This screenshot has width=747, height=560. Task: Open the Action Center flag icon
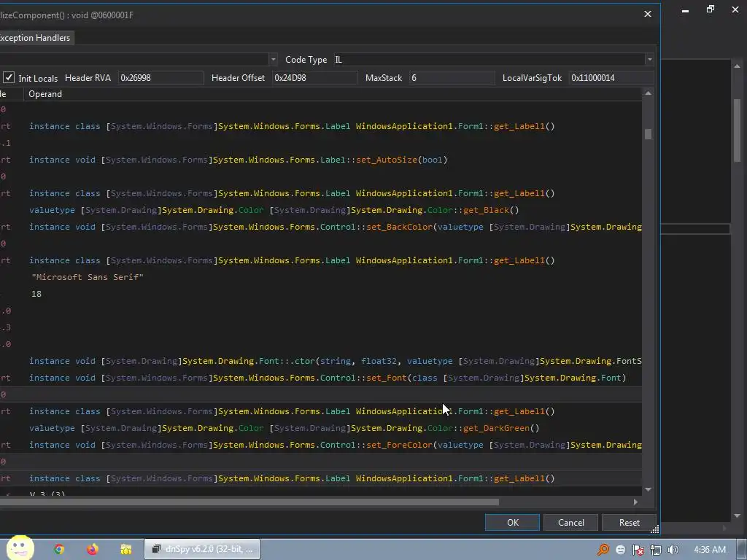tap(638, 550)
